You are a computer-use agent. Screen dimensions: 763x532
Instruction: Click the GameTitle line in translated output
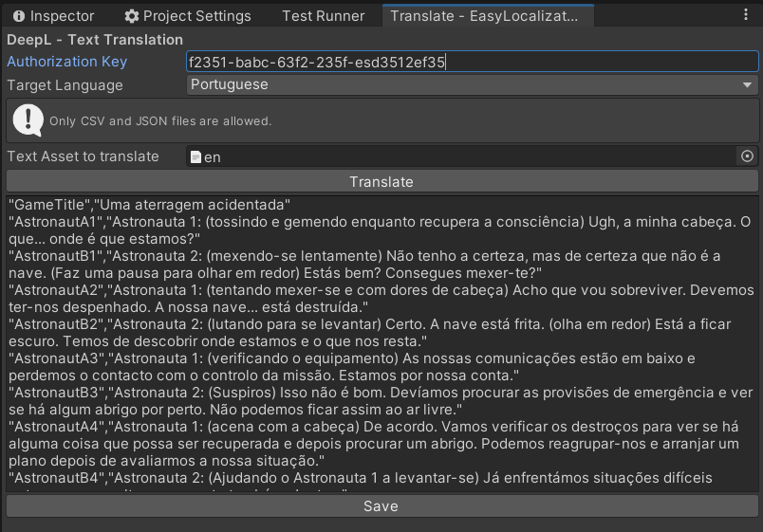tap(150, 205)
